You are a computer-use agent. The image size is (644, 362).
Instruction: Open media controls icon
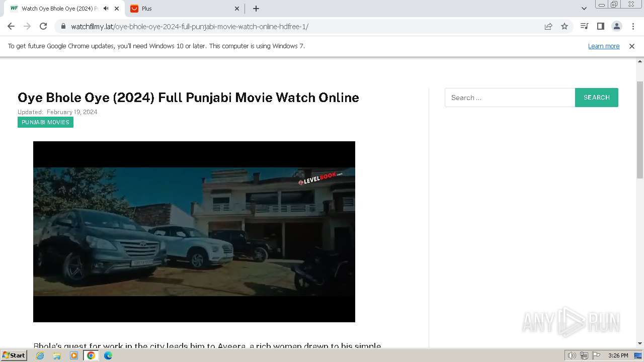[584, 26]
